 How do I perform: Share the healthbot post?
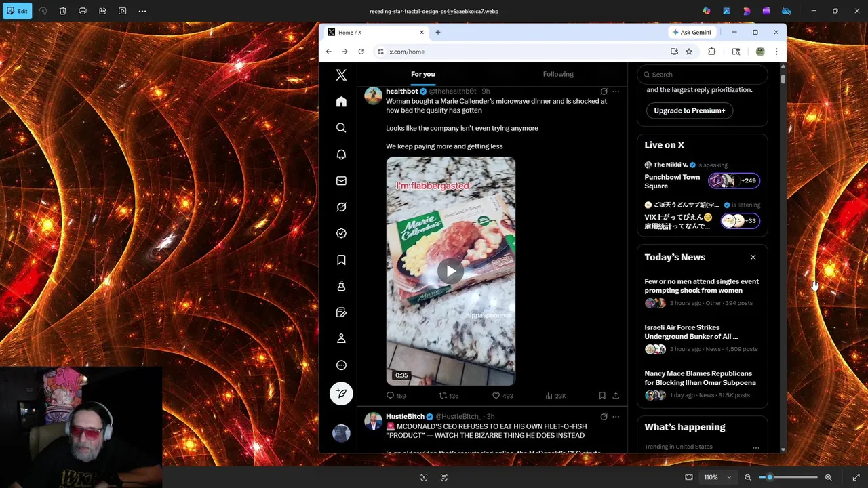(x=616, y=396)
